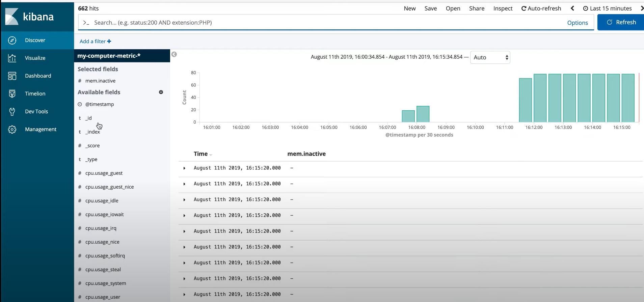Select the _id field
The width and height of the screenshot is (644, 302).
click(x=88, y=118)
